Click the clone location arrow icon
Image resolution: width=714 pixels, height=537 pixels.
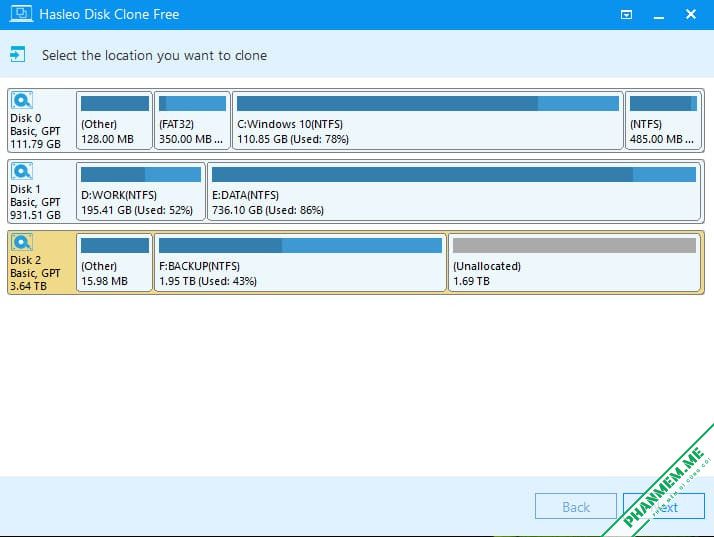coord(17,55)
